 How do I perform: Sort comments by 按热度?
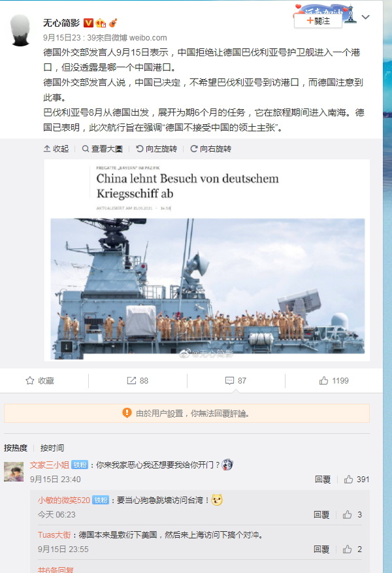(16, 448)
